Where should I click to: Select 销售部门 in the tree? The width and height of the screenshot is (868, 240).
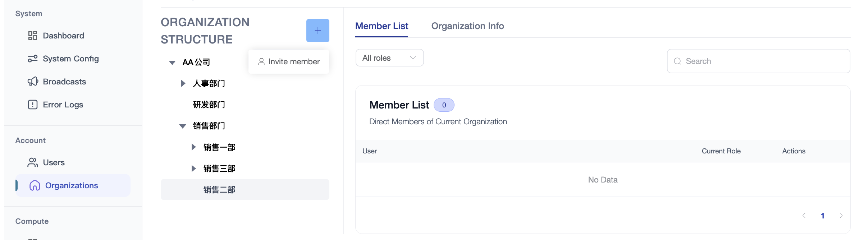click(x=209, y=126)
